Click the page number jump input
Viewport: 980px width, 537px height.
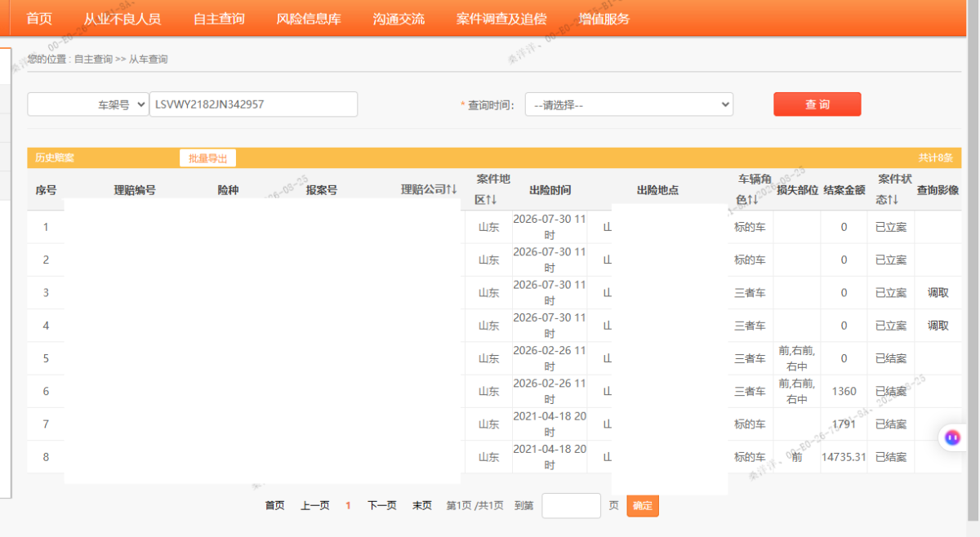pos(571,506)
